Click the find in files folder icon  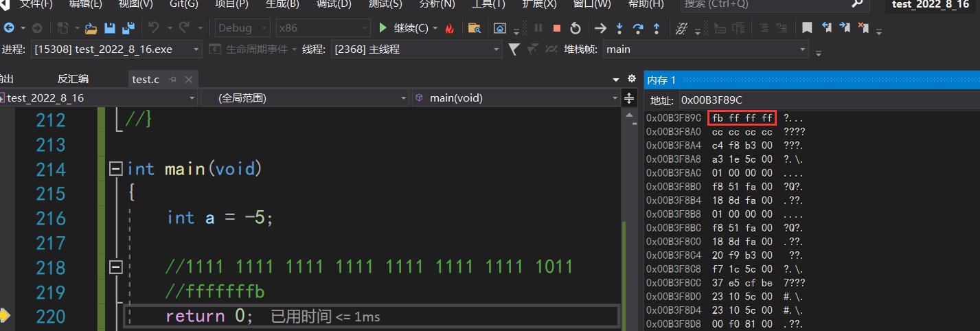tap(474, 28)
